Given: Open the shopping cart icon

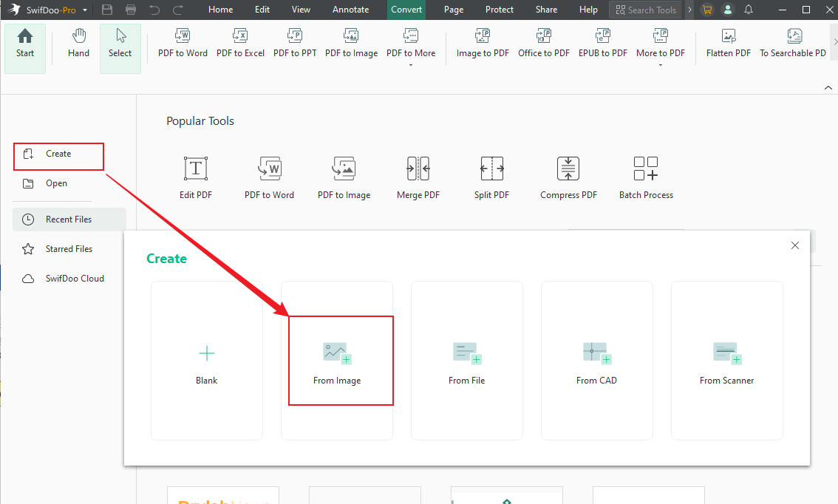Looking at the screenshot, I should pyautogui.click(x=706, y=10).
